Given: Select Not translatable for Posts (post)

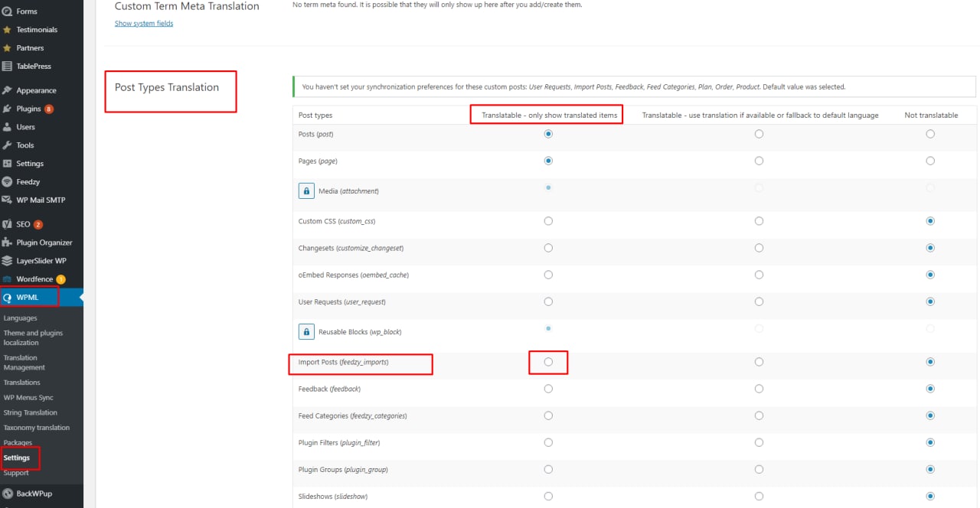Looking at the screenshot, I should coord(930,134).
